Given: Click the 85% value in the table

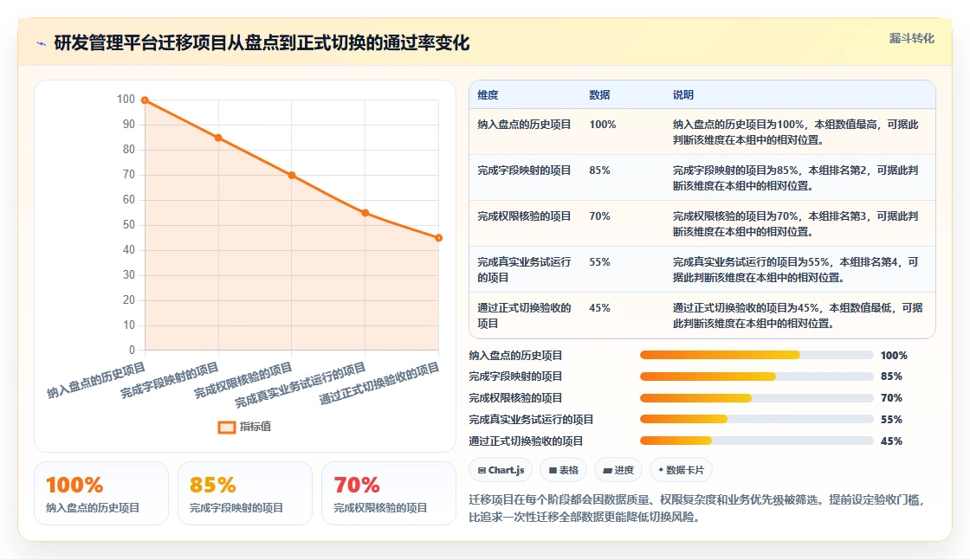Looking at the screenshot, I should (x=599, y=171).
